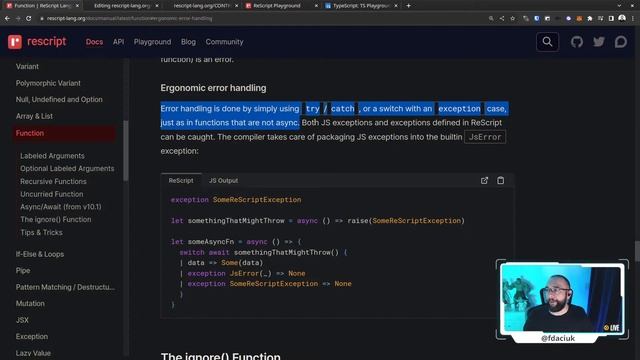Go back in the browser

tap(7, 18)
